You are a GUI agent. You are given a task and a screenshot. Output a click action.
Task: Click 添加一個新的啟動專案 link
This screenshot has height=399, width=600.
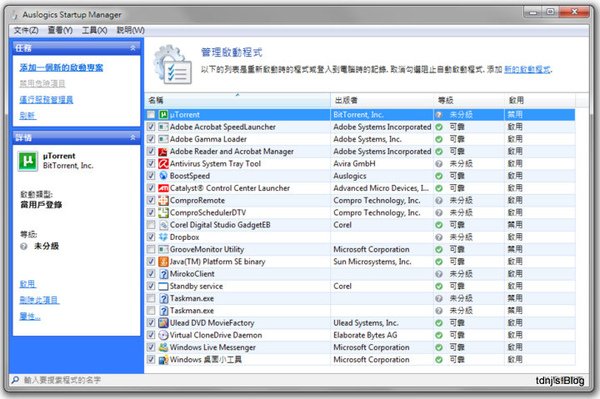click(61, 68)
